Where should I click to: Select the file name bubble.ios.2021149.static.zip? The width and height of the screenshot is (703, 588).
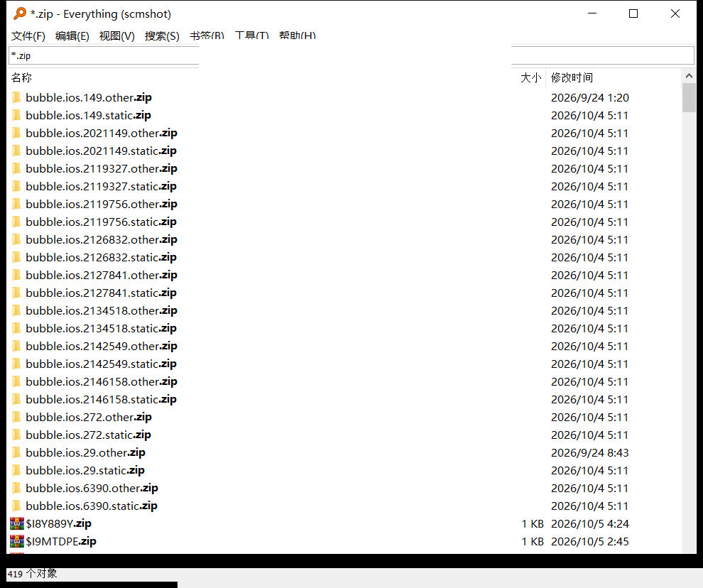point(102,151)
